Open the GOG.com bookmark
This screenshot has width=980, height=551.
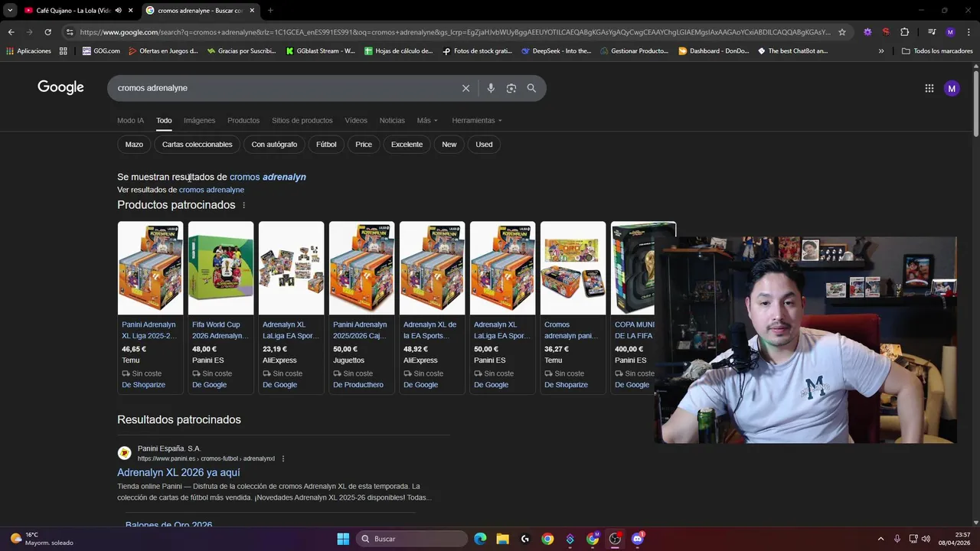(101, 51)
